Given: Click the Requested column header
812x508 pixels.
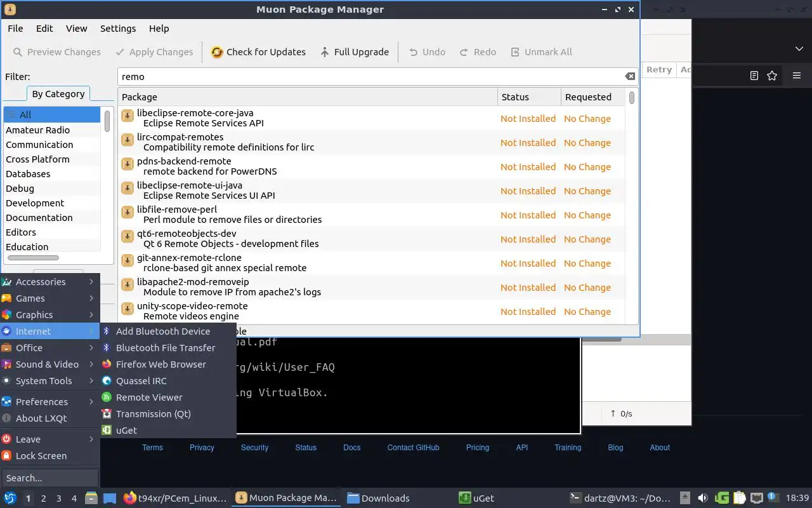Looking at the screenshot, I should 593,97.
